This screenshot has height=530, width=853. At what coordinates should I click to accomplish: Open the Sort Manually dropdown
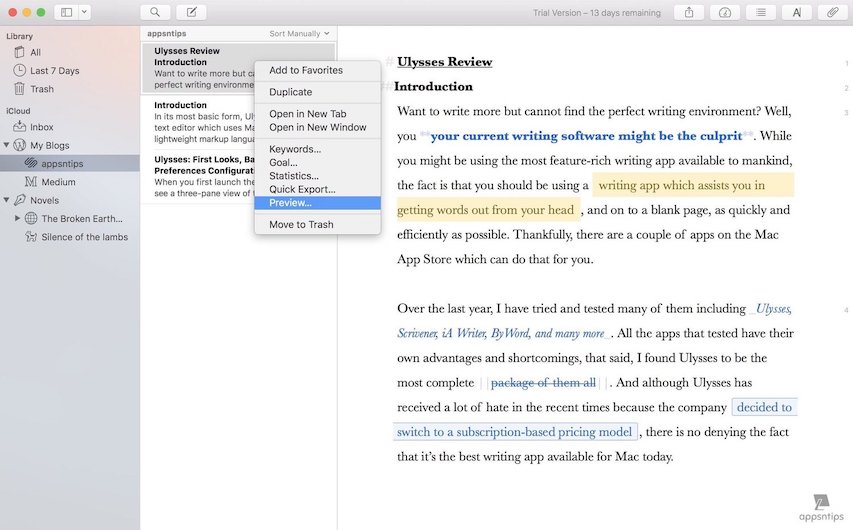(298, 34)
